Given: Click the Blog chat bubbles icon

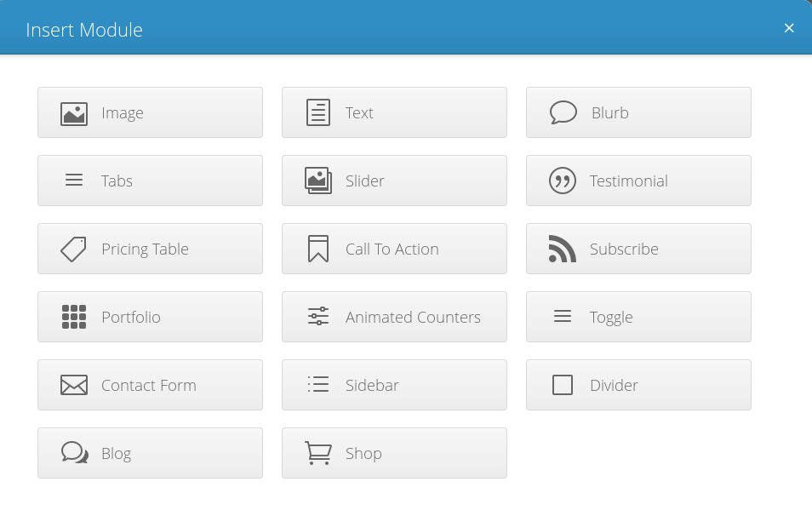Looking at the screenshot, I should coord(75,453).
